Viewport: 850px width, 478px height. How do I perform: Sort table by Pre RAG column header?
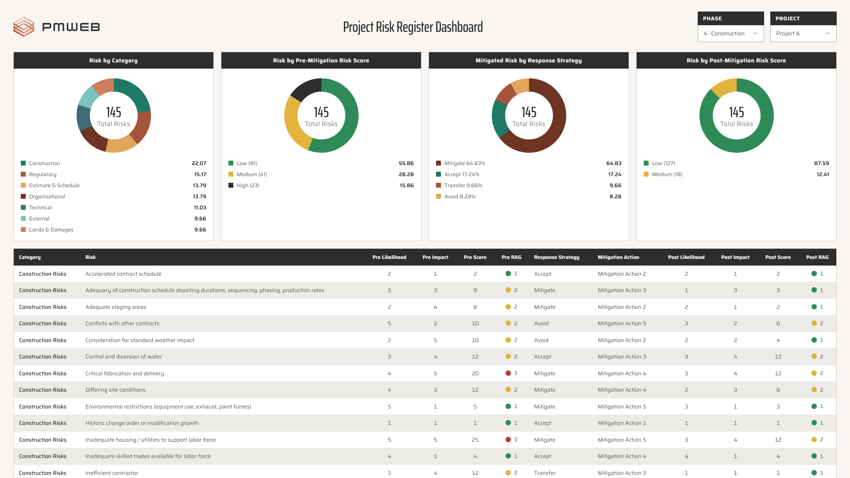511,257
